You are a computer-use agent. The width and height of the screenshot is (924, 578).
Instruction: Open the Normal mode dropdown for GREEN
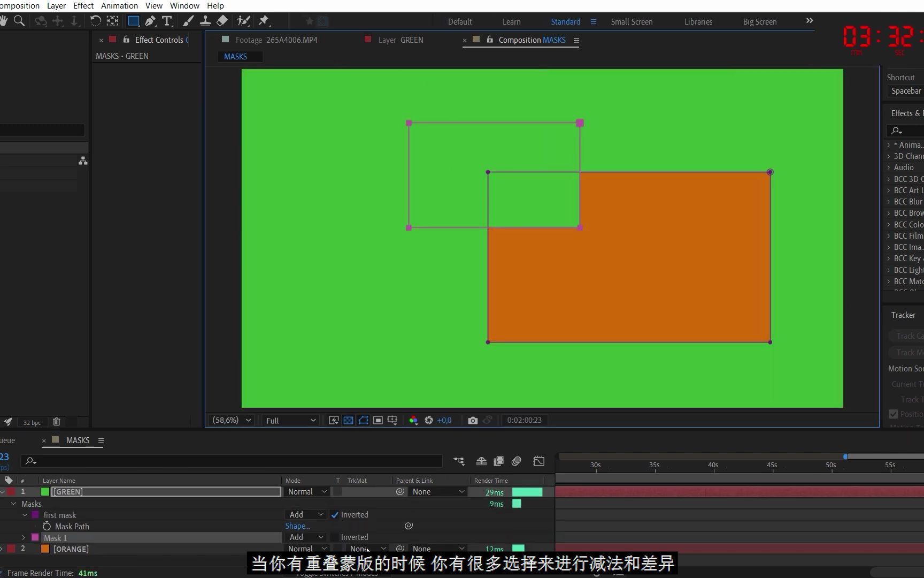point(307,491)
